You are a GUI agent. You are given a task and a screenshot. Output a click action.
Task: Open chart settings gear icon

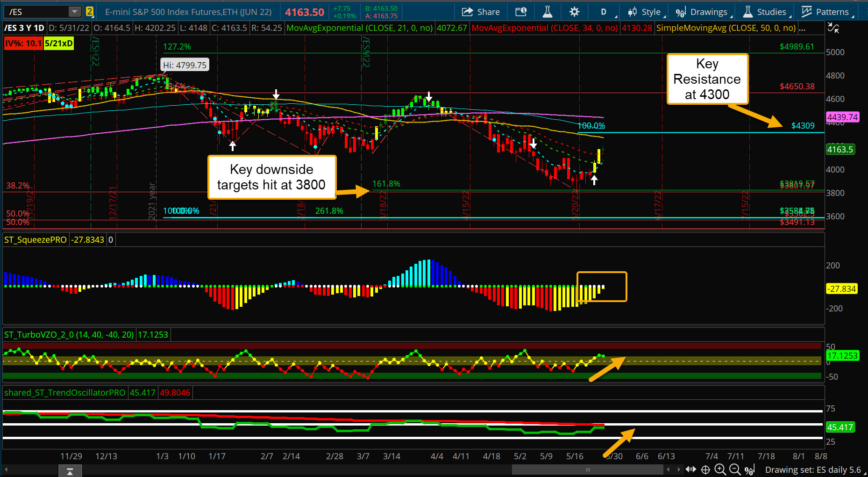(574, 12)
